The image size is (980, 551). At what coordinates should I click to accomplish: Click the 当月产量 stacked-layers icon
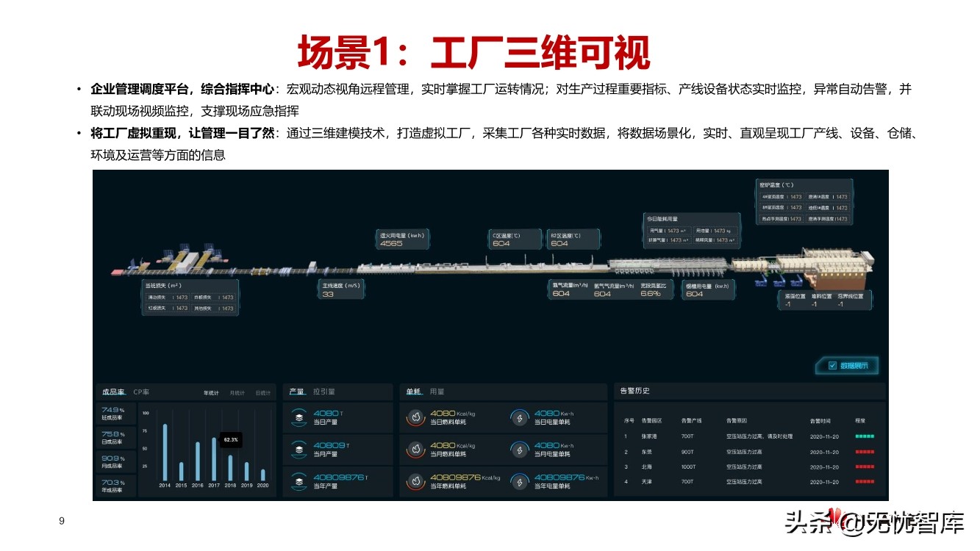coord(298,449)
